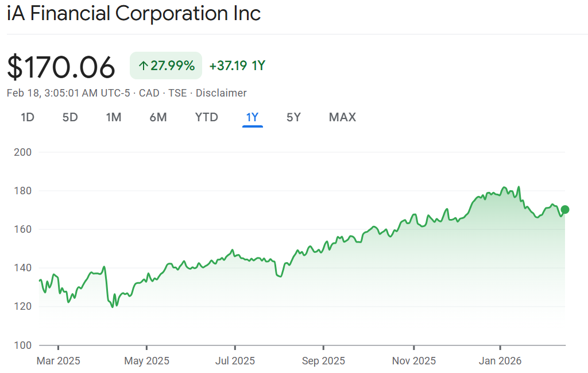This screenshot has width=588, height=373.
Task: Click the green current-price dot on chart
Action: point(565,209)
